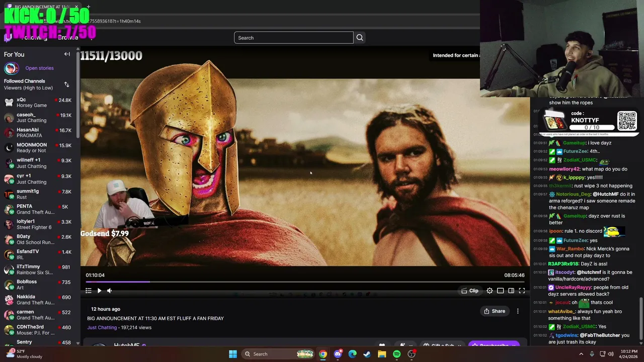The height and width of the screenshot is (362, 644).
Task: Click chat scrollbar on right edge
Action: click(641, 318)
